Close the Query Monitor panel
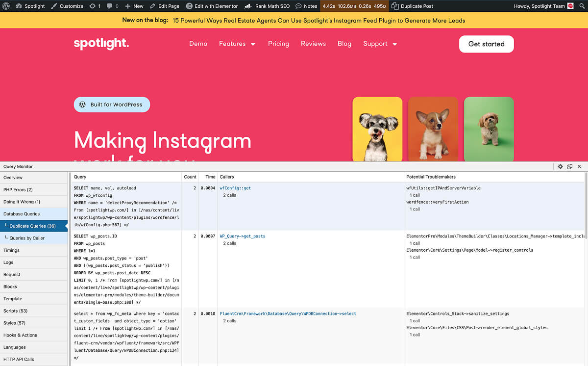 click(x=579, y=166)
